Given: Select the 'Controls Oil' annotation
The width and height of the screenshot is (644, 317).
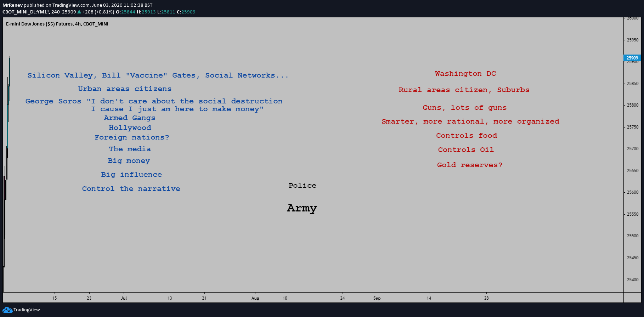Looking at the screenshot, I should tap(466, 150).
